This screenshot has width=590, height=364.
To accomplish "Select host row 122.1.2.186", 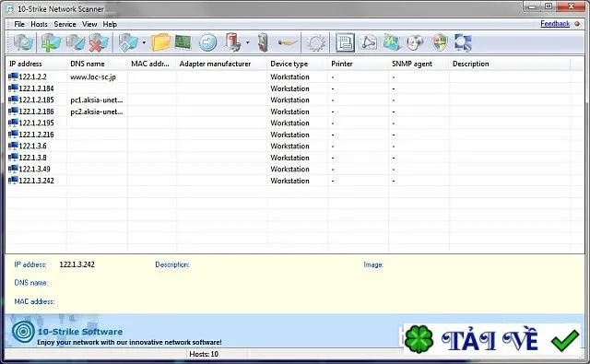I will point(295,112).
